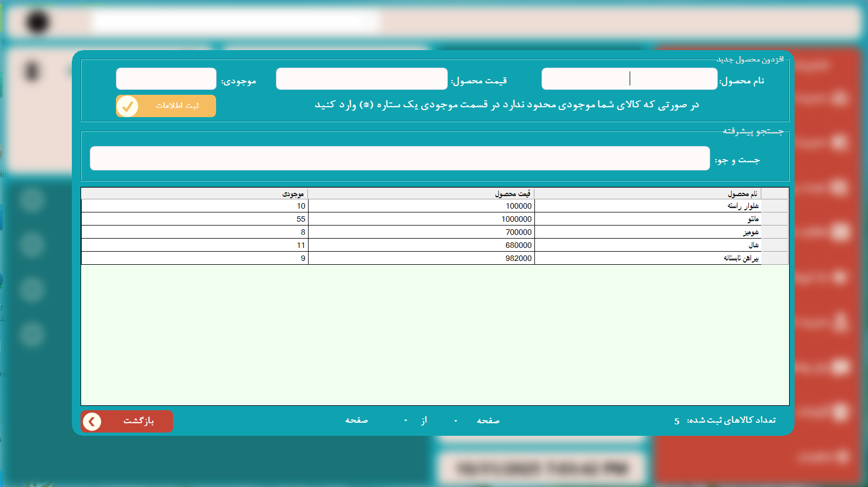The width and height of the screenshot is (868, 487).
Task: Click the stock cell showing 55
Action: 194,219
